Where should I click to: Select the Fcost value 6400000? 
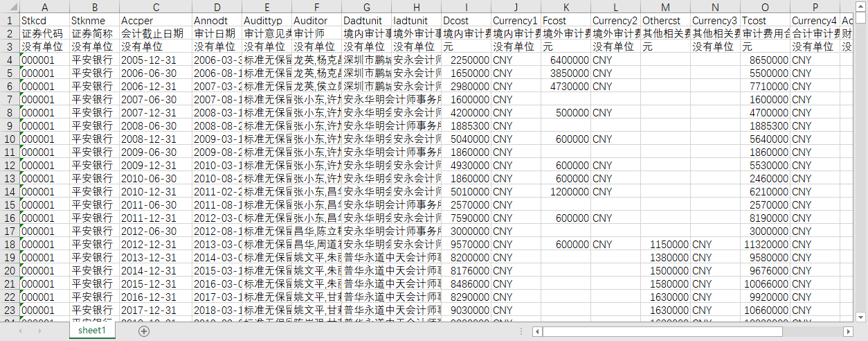(566, 60)
